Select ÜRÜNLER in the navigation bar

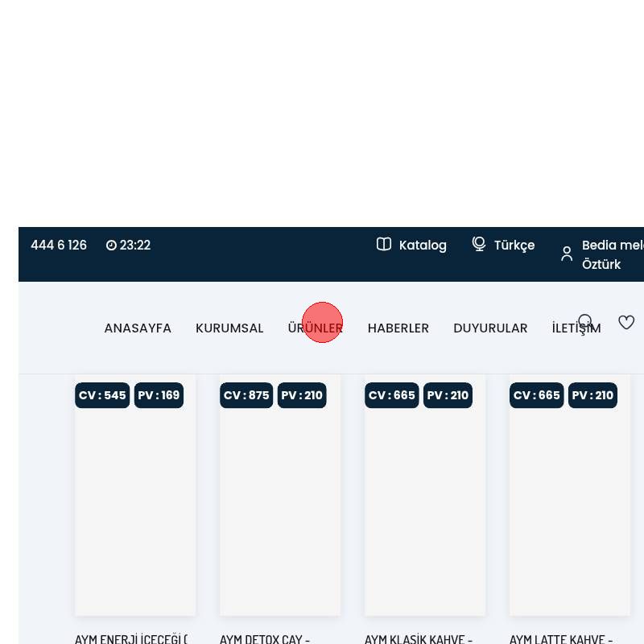point(315,328)
